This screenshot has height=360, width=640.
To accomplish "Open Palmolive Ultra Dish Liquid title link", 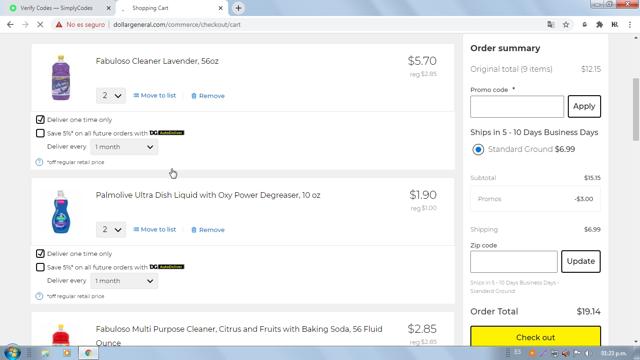I will pos(208,195).
